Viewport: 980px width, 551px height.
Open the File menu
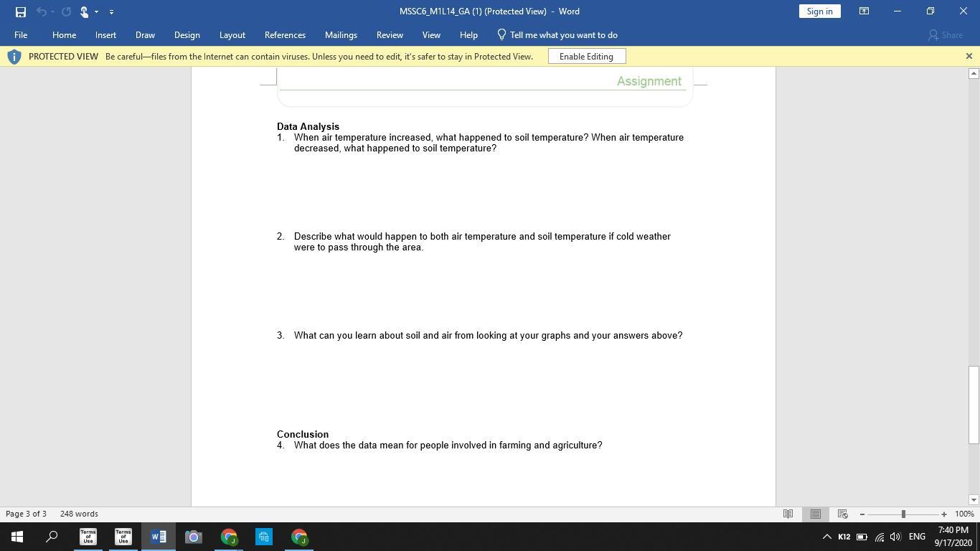click(x=21, y=35)
